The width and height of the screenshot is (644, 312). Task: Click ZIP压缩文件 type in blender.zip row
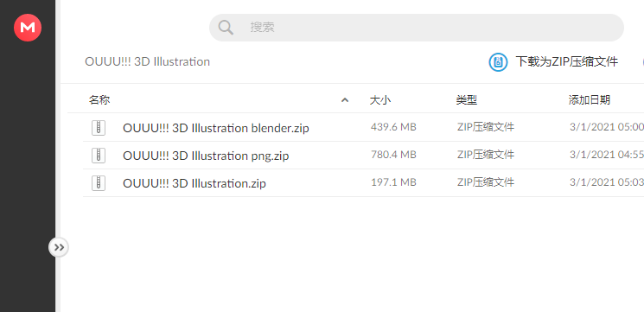coord(486,127)
